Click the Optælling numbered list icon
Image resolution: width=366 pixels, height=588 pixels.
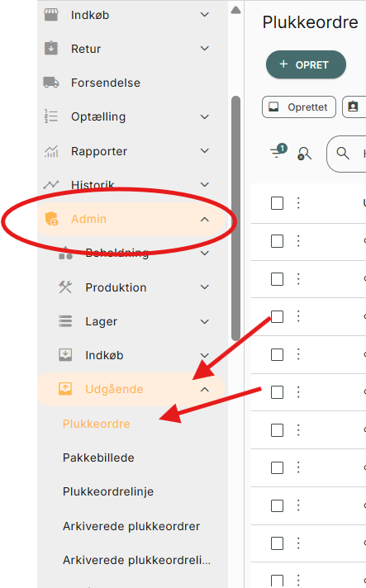click(51, 116)
